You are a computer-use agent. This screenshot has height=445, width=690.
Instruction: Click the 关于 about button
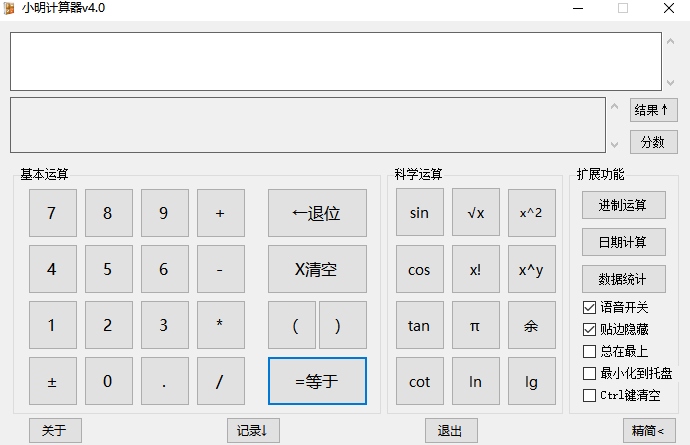55,431
